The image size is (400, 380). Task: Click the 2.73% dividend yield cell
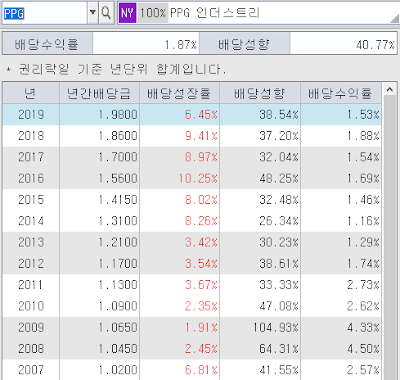(x=341, y=285)
